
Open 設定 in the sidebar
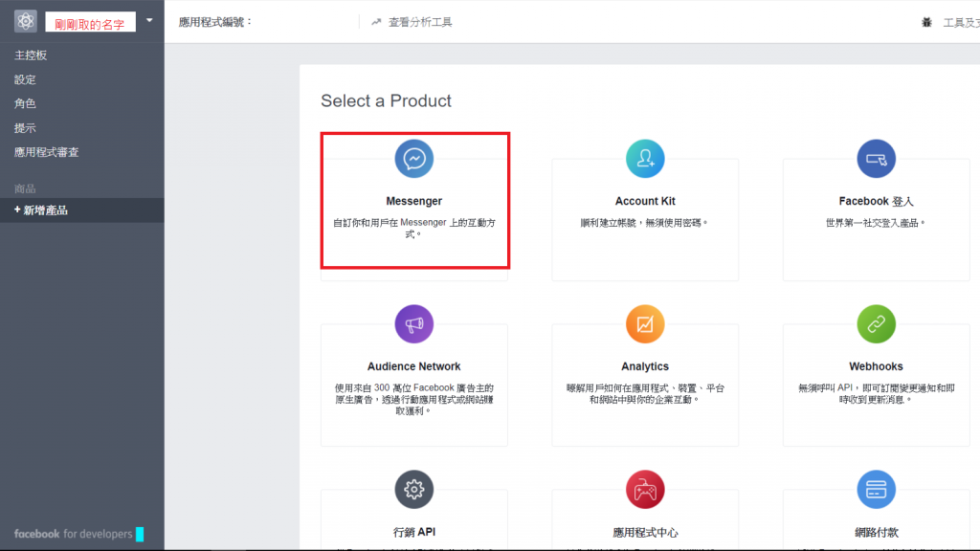[25, 79]
